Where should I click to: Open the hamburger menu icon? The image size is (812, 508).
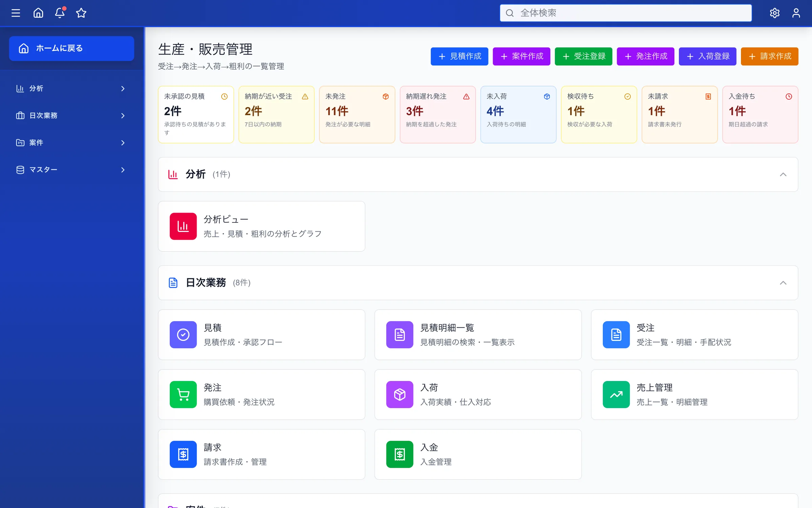click(x=16, y=13)
